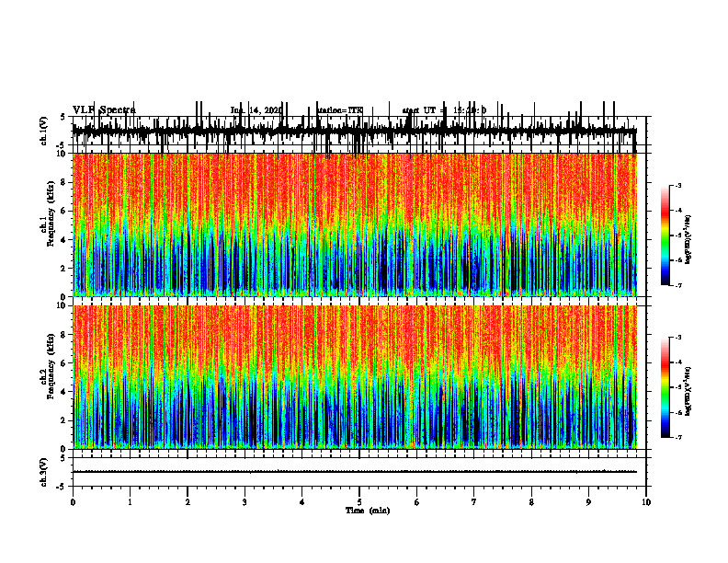
Task: Click the station=ITK label
Action: [x=340, y=110]
